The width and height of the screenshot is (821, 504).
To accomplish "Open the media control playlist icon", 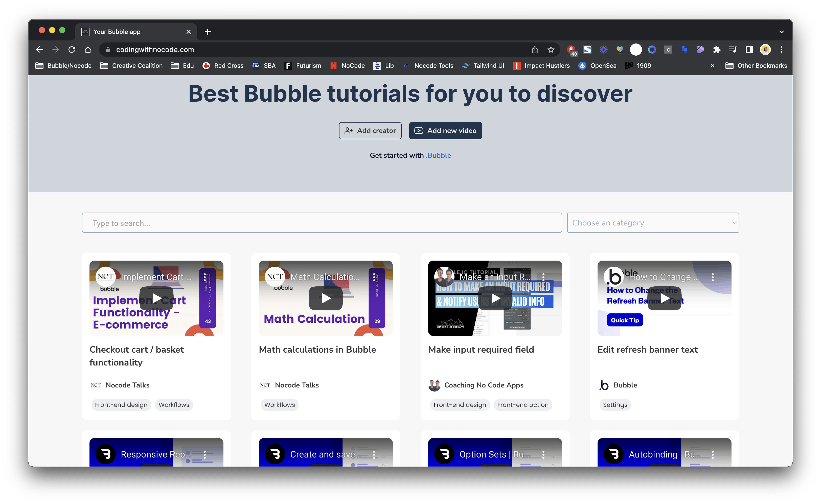I will pos(733,50).
